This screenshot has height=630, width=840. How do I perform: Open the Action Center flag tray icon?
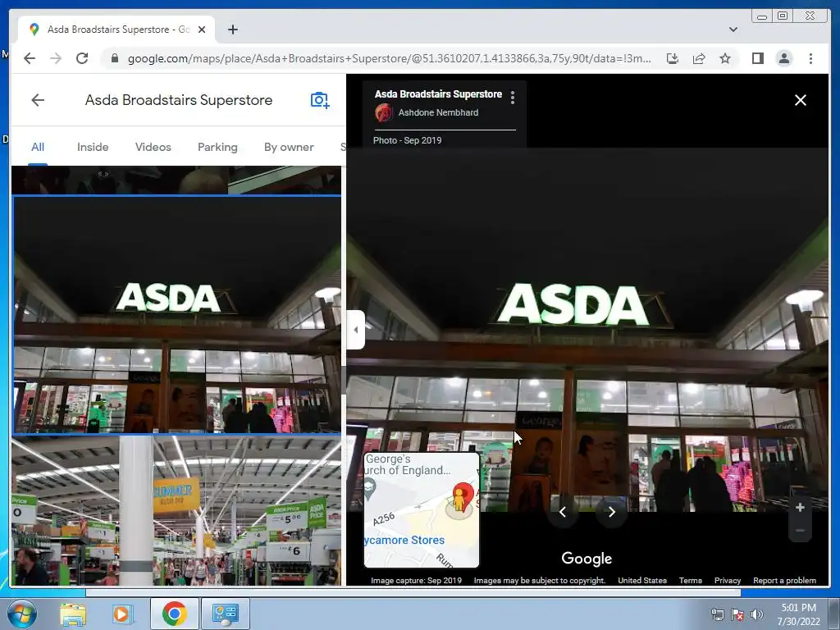tap(737, 614)
